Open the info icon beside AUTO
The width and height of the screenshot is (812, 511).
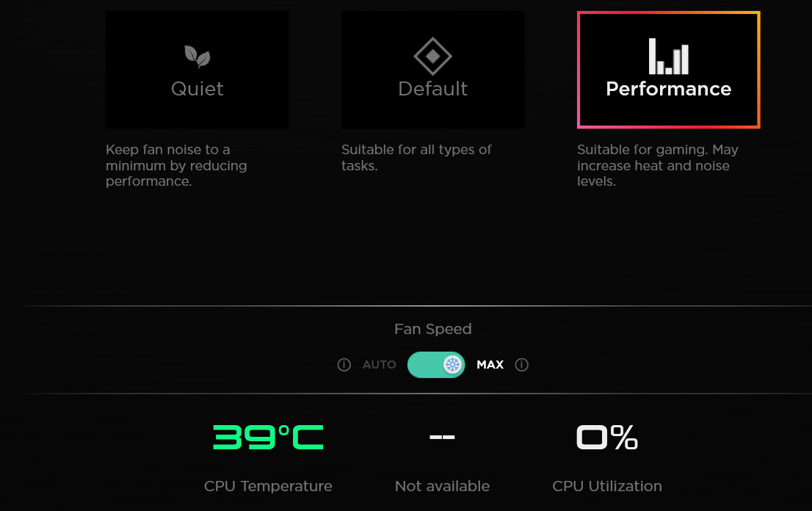[344, 365]
